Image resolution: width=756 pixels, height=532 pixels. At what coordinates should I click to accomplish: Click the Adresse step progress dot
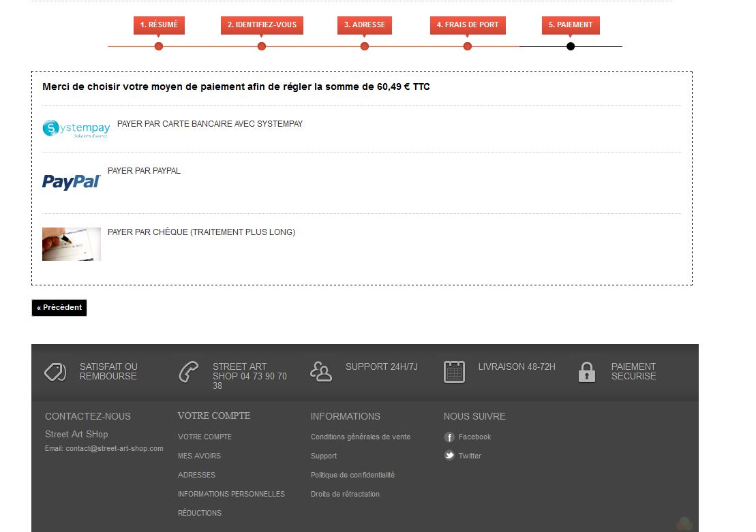pos(365,46)
